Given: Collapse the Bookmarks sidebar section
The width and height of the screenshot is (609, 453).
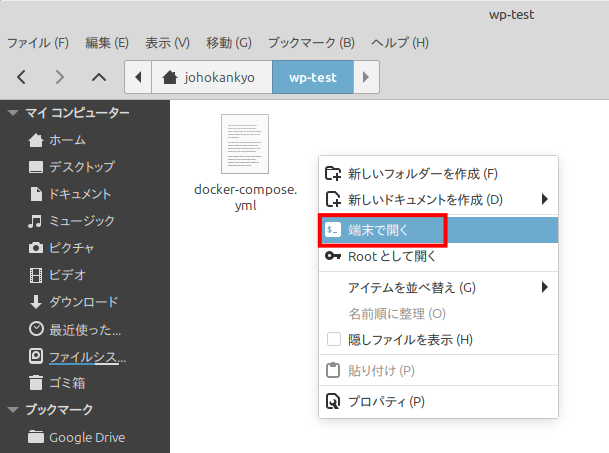Looking at the screenshot, I should 13,409.
